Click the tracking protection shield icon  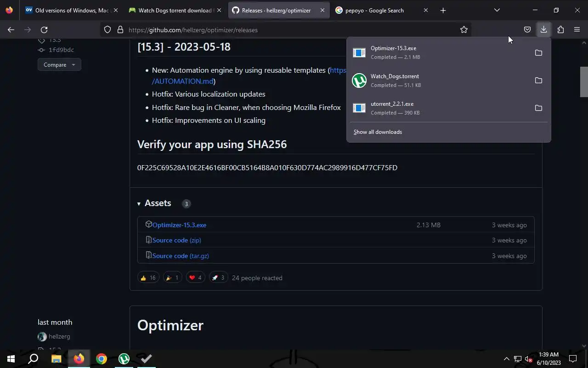pyautogui.click(x=107, y=29)
